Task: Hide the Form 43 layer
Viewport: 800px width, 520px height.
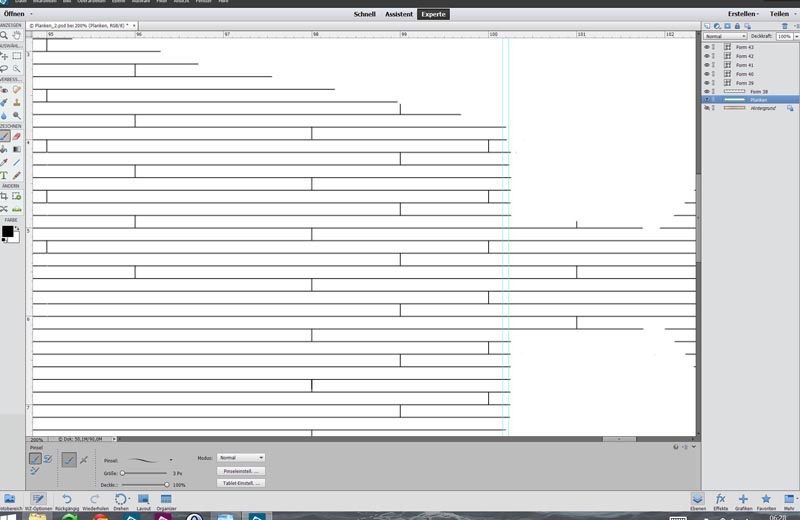Action: (707, 47)
